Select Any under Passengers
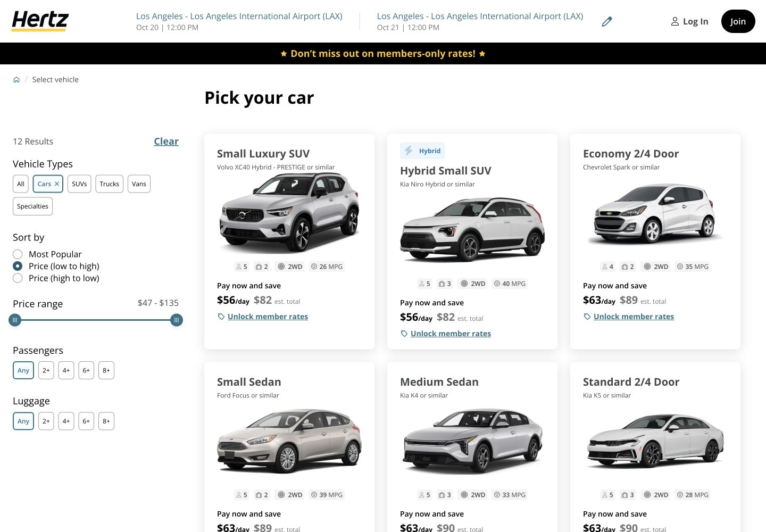Image resolution: width=766 pixels, height=532 pixels. click(x=23, y=370)
